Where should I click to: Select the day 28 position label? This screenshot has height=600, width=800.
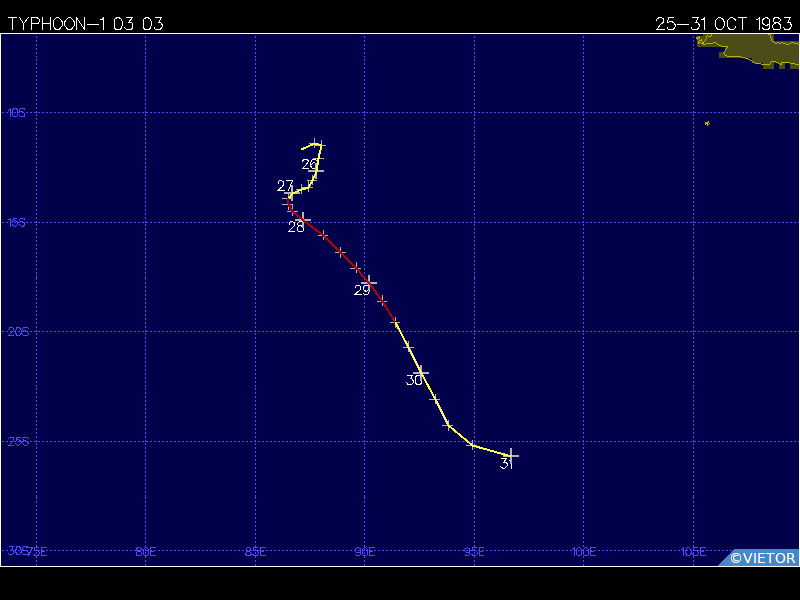pos(296,227)
